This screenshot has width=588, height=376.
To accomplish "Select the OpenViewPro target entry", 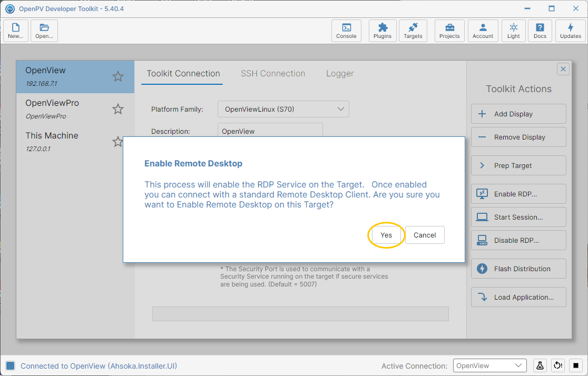I will 75,109.
